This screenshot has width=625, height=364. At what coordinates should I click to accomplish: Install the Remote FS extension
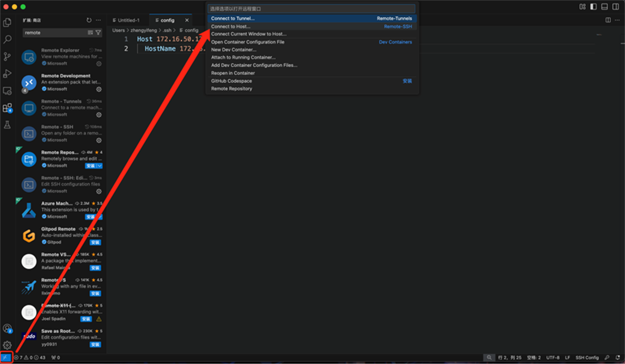click(x=95, y=294)
